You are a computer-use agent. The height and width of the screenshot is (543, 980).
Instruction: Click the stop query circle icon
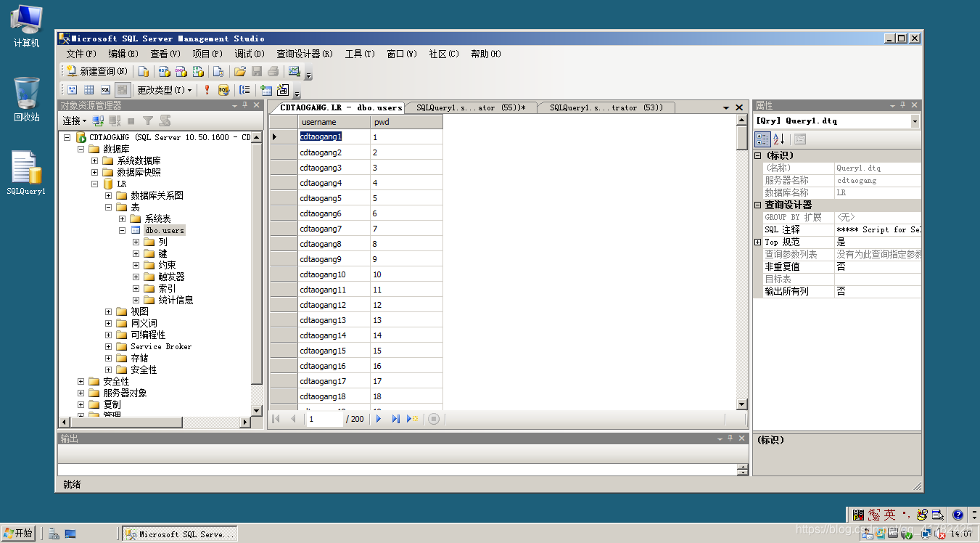click(x=434, y=419)
